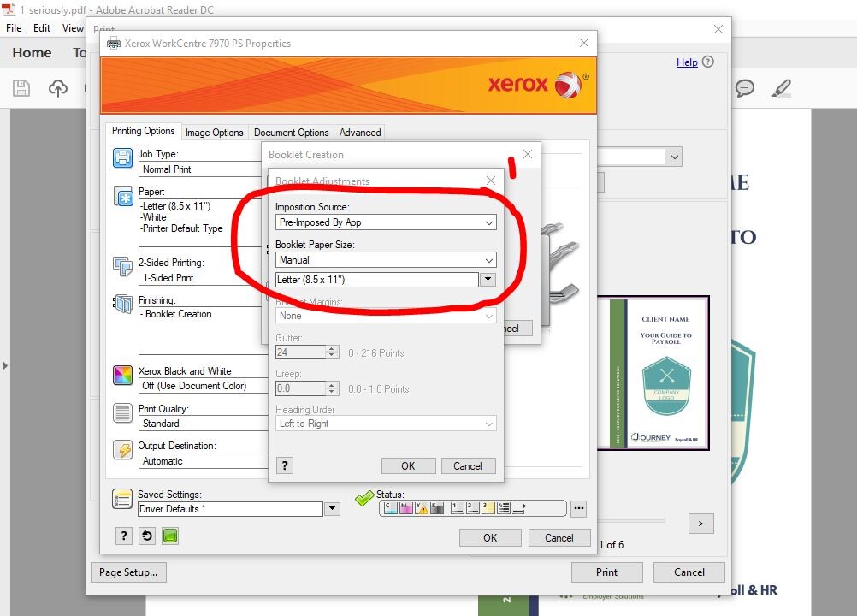Image resolution: width=857 pixels, height=616 pixels.
Task: Click the Print button
Action: coord(606,572)
